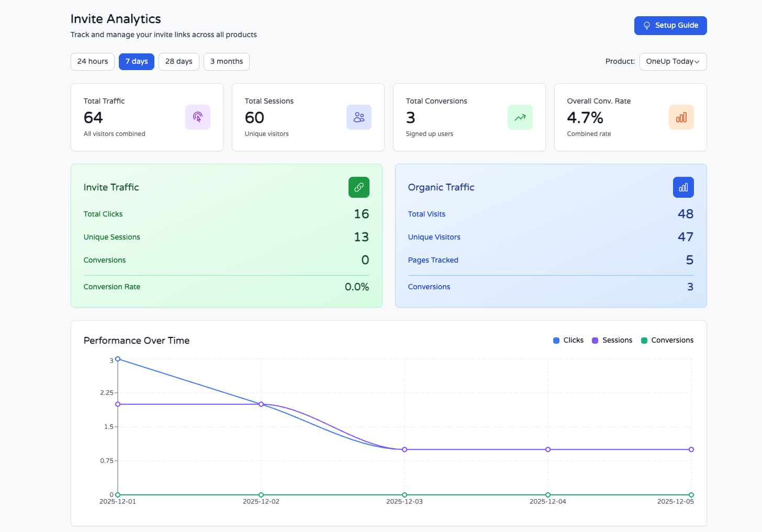Switch to the 28 days time range
This screenshot has height=532, width=762.
click(178, 62)
